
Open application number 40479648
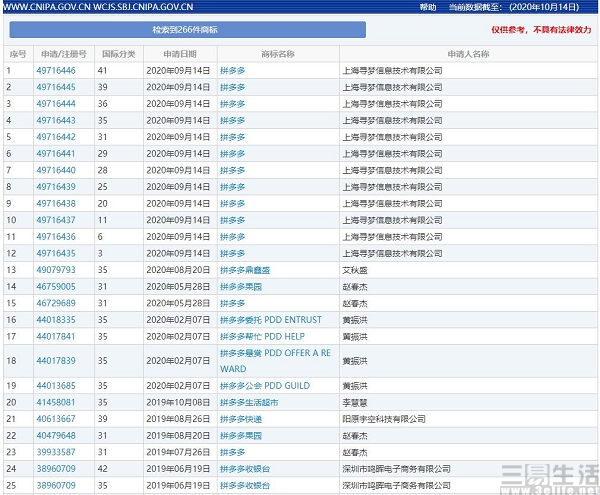pos(56,436)
